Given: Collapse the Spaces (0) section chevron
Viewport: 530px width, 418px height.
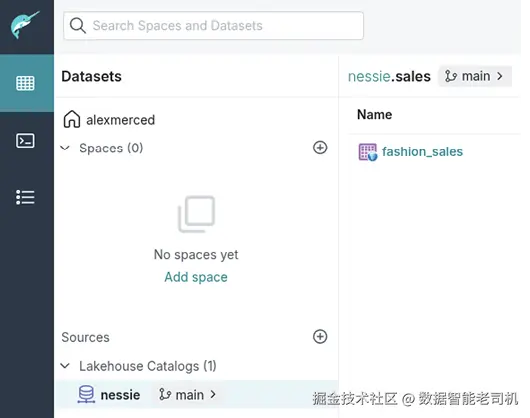Looking at the screenshot, I should [65, 148].
